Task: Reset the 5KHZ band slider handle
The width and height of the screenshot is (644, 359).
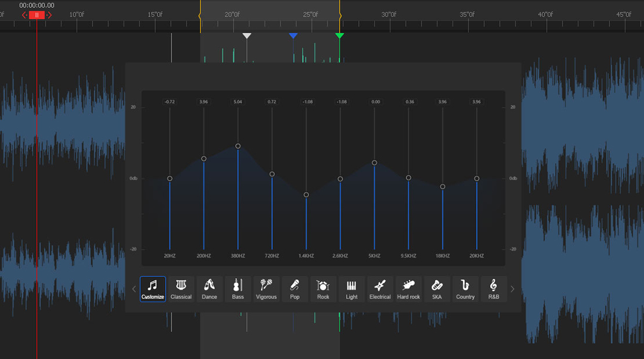Action: point(374,163)
